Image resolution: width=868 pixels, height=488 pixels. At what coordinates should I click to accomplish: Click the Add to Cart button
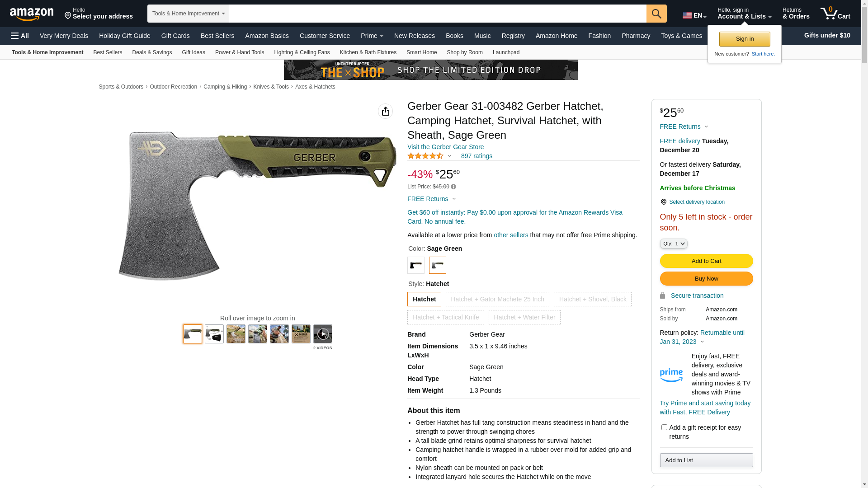[x=706, y=261]
